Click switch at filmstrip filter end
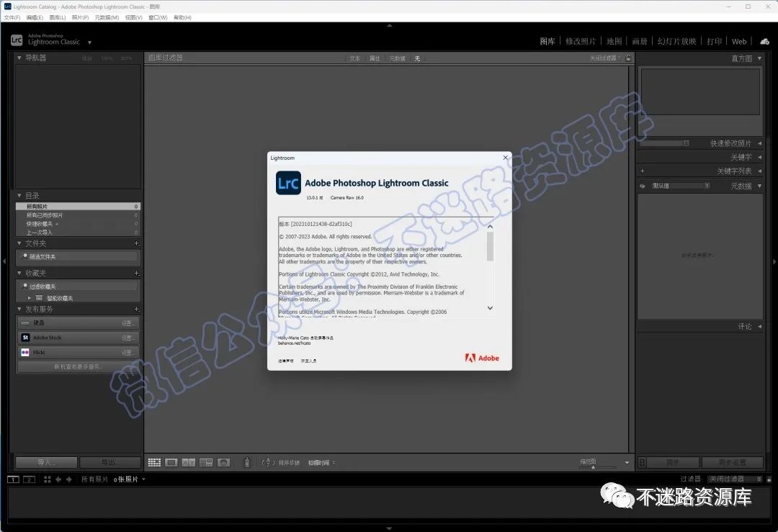778x532 pixels. point(769,479)
